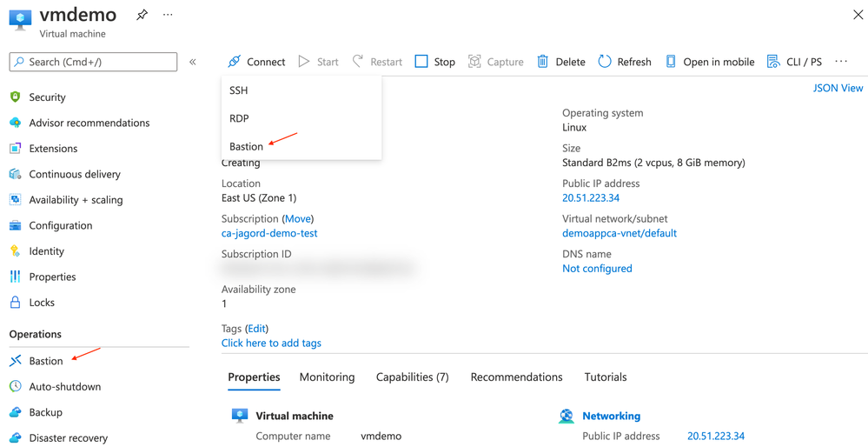Pin vmdemo to the dashboard
Viewport: 868px width, 447px height.
pos(142,16)
